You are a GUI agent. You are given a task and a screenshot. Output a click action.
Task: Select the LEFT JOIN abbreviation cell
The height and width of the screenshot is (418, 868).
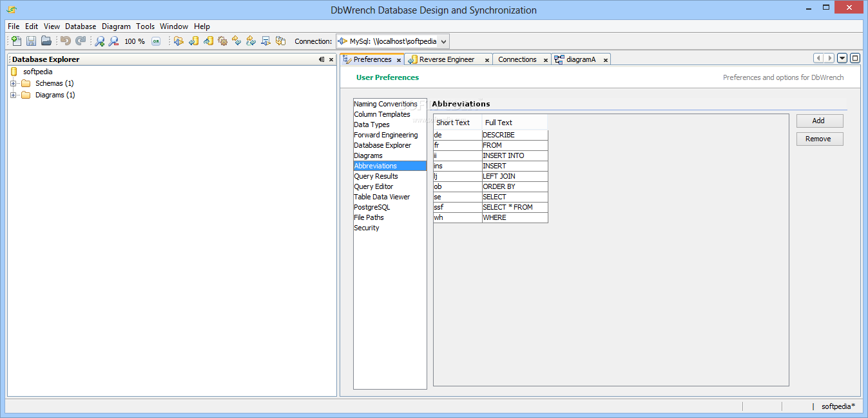514,176
